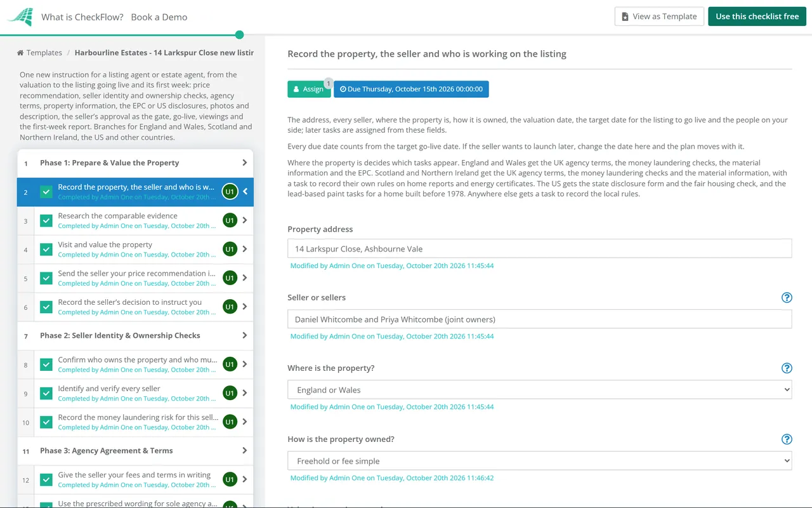This screenshot has height=508, width=812.
Task: Open What is CheckFlow? menu item
Action: point(82,17)
